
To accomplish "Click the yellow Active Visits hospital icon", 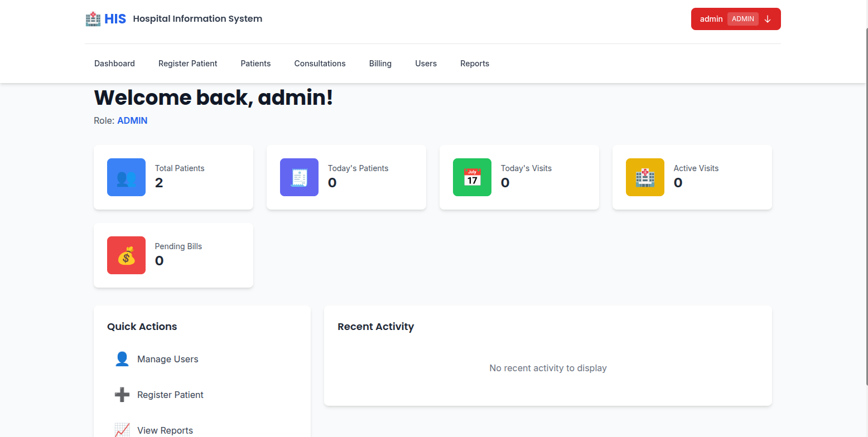I will [645, 177].
